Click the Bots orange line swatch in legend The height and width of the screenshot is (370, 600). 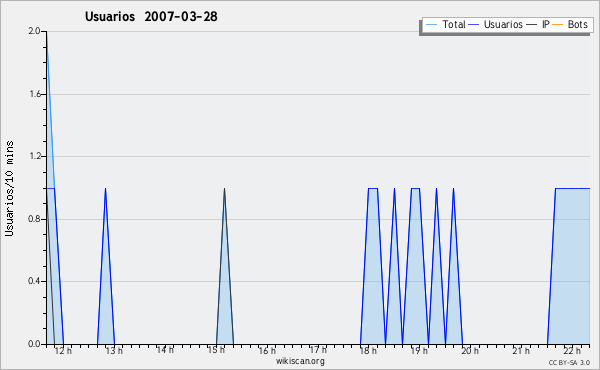coord(558,25)
